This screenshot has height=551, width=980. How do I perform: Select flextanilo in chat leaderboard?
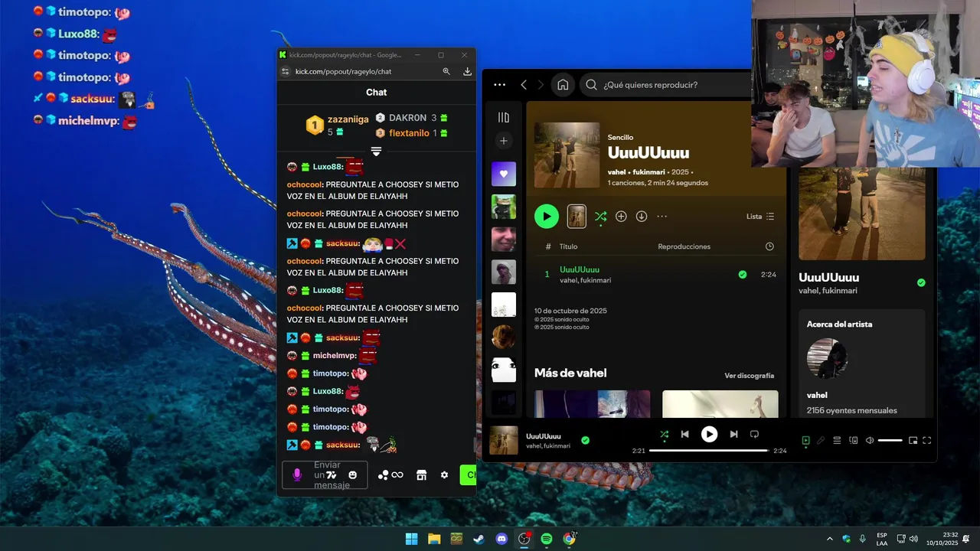(411, 133)
